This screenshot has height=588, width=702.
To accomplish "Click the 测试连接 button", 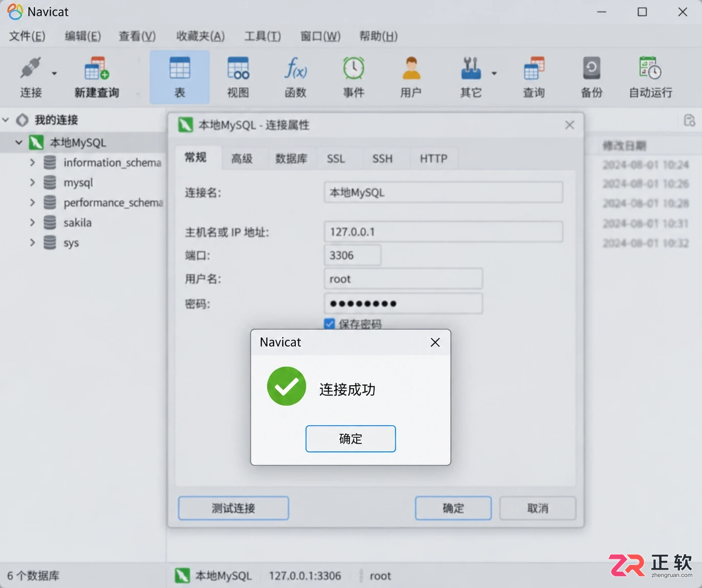I will (x=234, y=508).
